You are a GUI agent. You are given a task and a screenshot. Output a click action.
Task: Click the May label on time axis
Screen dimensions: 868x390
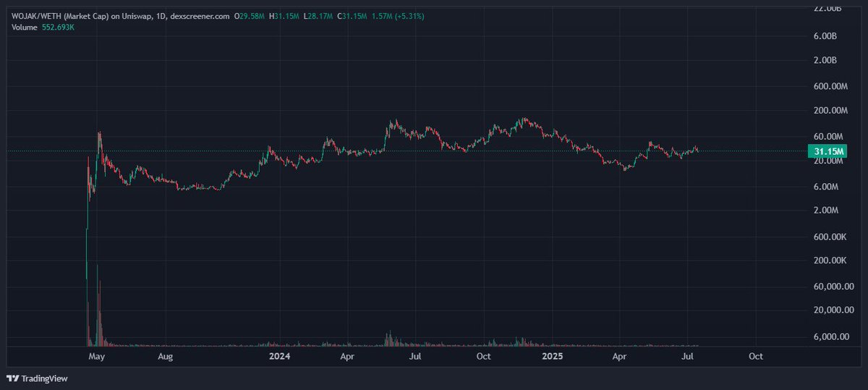pos(96,357)
